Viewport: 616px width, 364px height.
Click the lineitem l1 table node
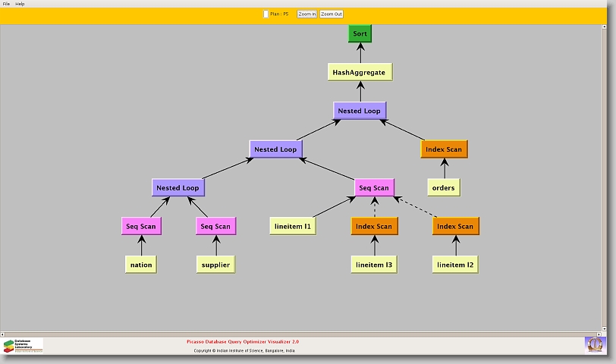[293, 226]
